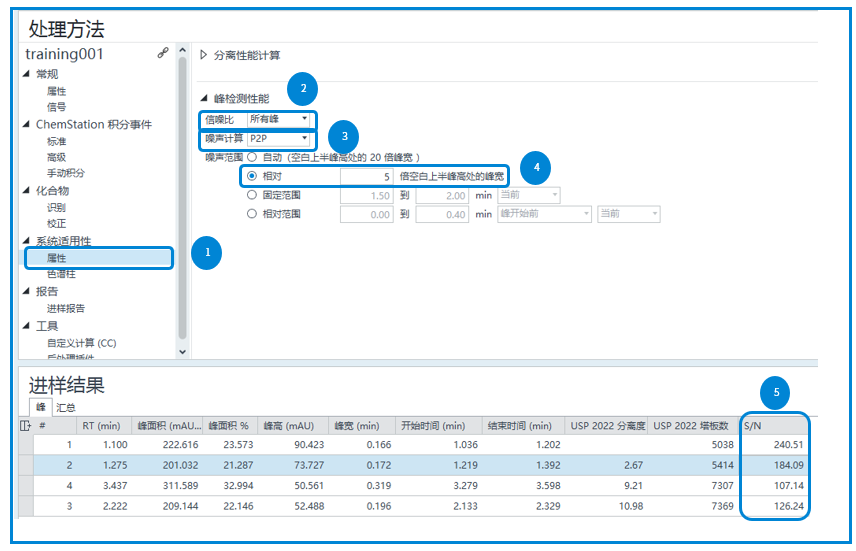
Task: Click the RT cell 1.100
Action: click(x=115, y=445)
